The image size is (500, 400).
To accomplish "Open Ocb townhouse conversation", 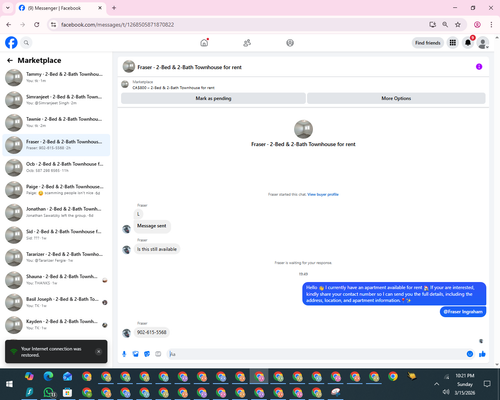I will point(56,167).
